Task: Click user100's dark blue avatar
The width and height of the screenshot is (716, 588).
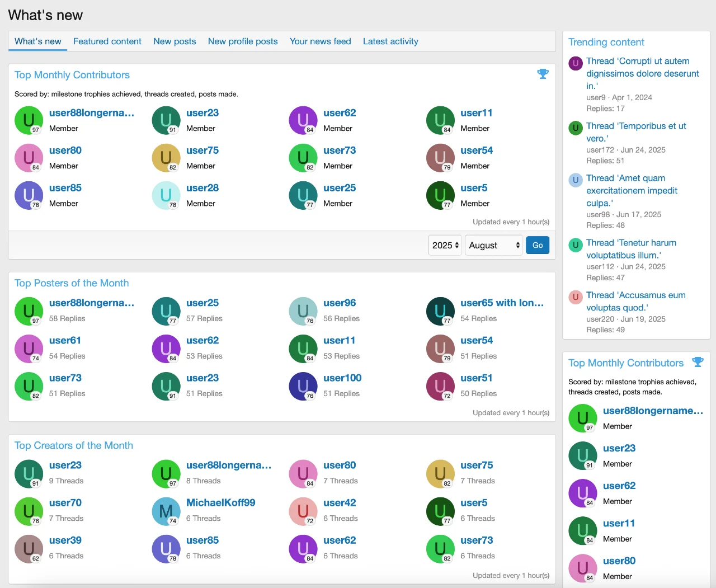Action: pos(303,386)
